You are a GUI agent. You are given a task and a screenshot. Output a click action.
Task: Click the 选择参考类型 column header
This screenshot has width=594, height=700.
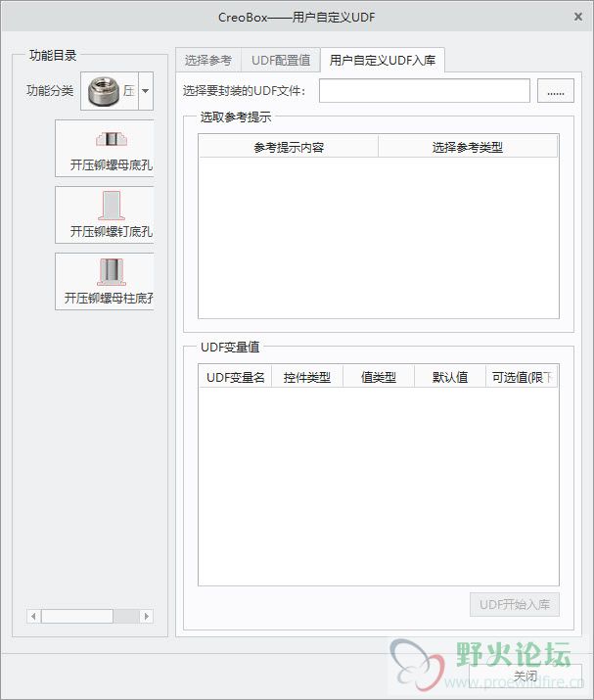coord(468,147)
